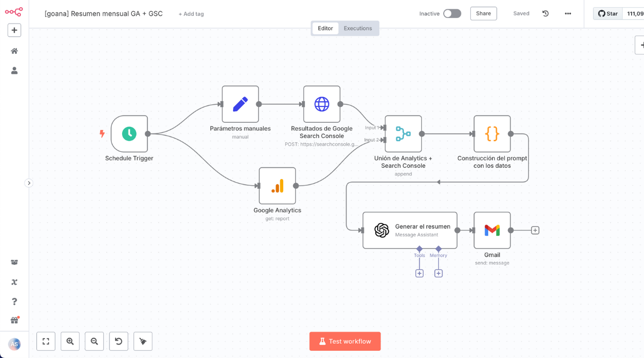This screenshot has height=358, width=644.
Task: Select the Editor tab
Action: 325,29
